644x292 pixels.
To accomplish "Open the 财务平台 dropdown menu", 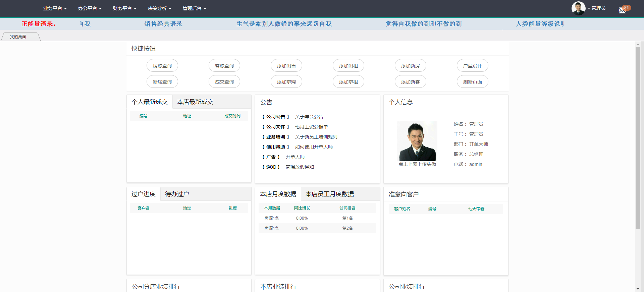I will point(124,8).
